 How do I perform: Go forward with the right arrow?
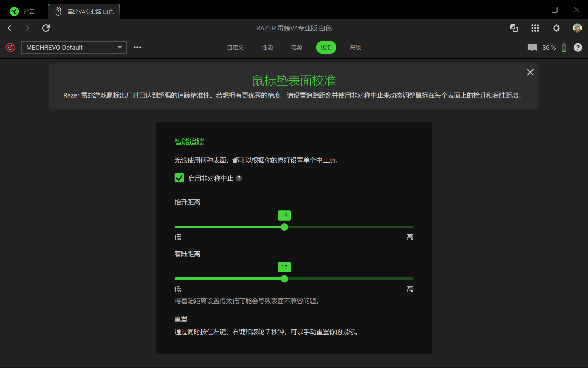click(x=28, y=28)
